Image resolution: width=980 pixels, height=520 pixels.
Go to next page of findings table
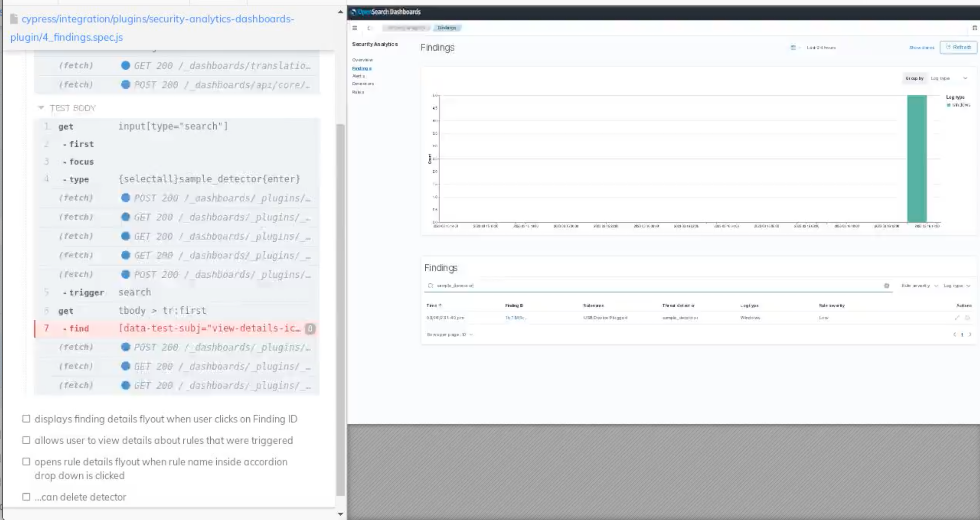pos(970,335)
